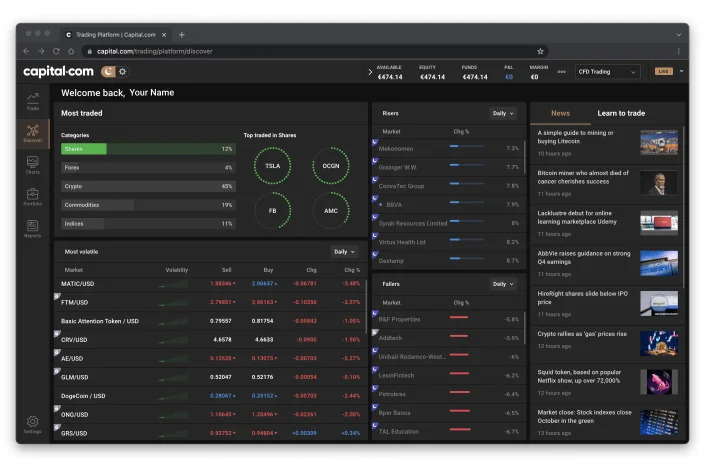This screenshot has height=475, width=705.
Task: Open Daily dropdown in Risers panel
Action: (503, 113)
